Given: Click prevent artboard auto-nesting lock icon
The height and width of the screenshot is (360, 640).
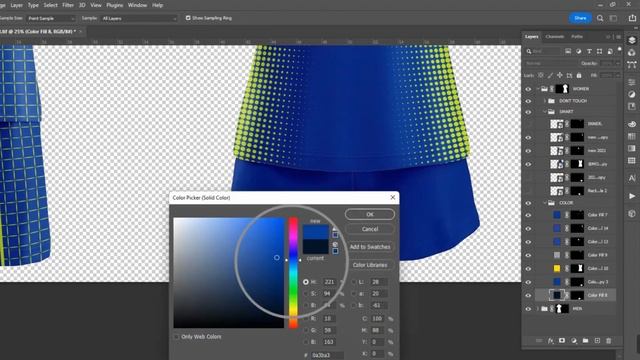Looking at the screenshot, I should 569,76.
